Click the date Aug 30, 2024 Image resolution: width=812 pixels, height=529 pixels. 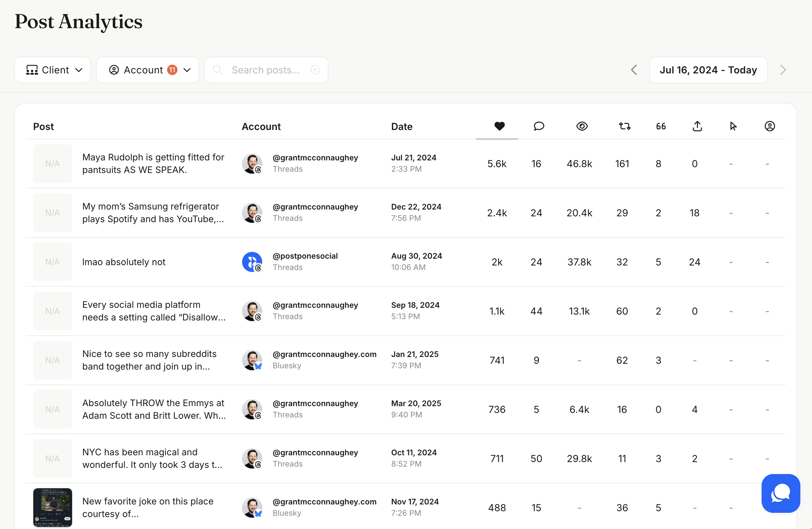click(x=416, y=256)
